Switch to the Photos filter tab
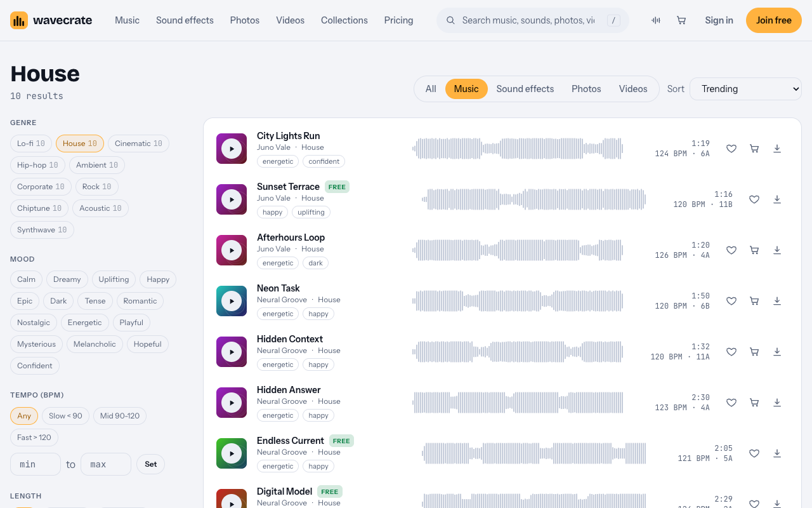Image resolution: width=812 pixels, height=508 pixels. [x=586, y=89]
